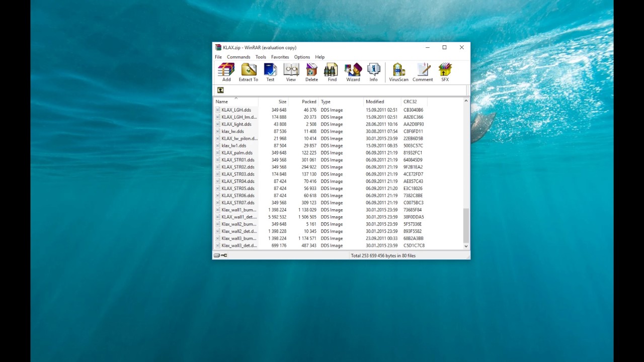Open the Comment tool

[423, 72]
